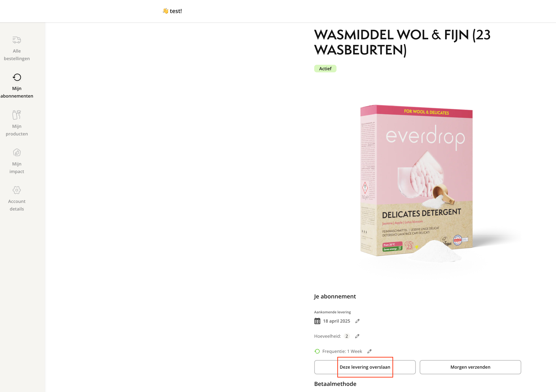Edit Hoeveelheid with the pencil icon
This screenshot has width=556, height=392.
[357, 336]
